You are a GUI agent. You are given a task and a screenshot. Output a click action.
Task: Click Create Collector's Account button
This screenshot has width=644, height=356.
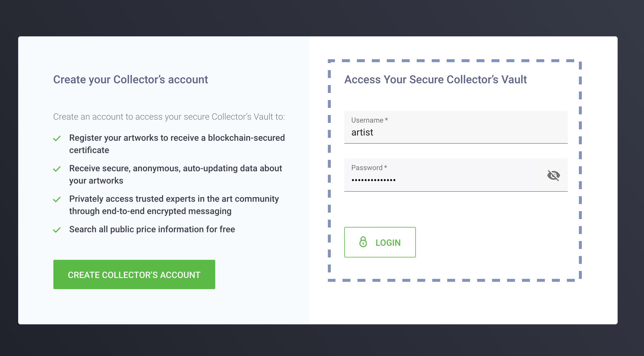[x=134, y=274]
